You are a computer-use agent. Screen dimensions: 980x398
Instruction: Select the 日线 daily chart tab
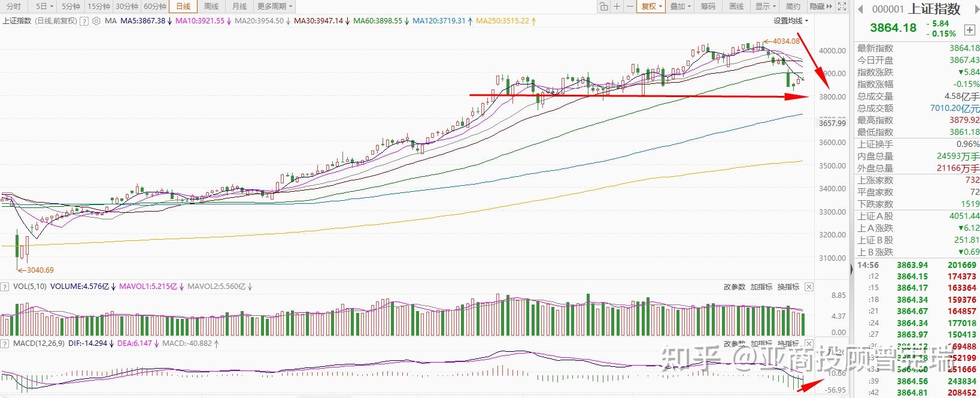183,7
